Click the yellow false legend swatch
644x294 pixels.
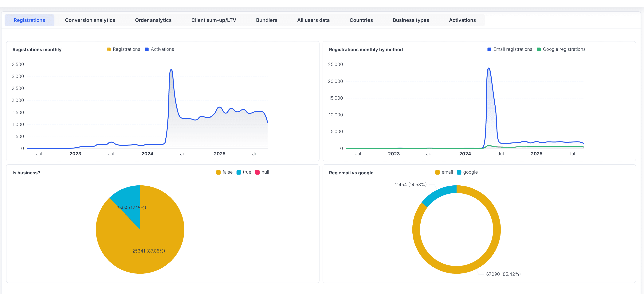coord(218,172)
